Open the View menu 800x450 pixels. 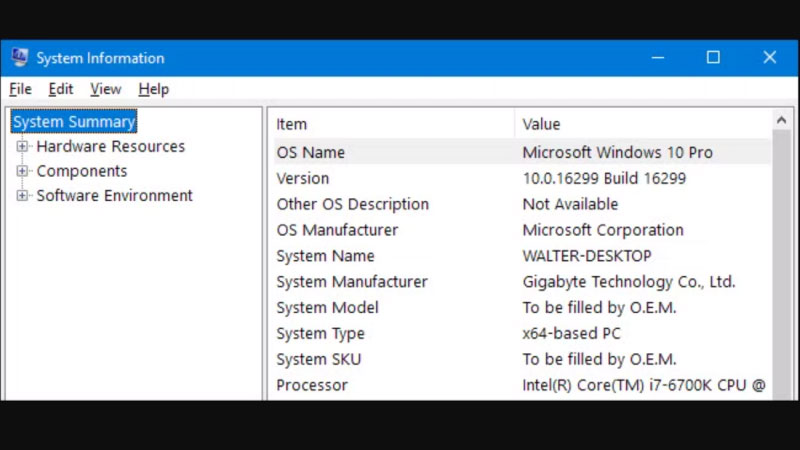105,89
